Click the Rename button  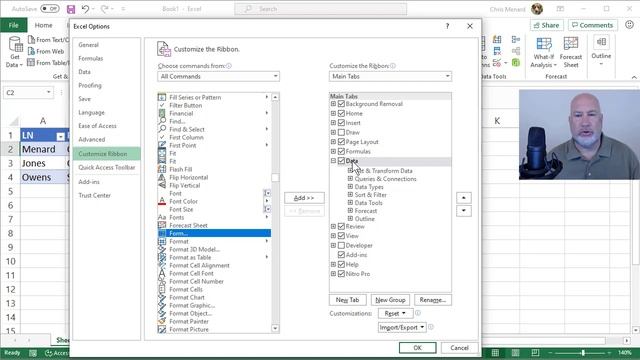(433, 300)
